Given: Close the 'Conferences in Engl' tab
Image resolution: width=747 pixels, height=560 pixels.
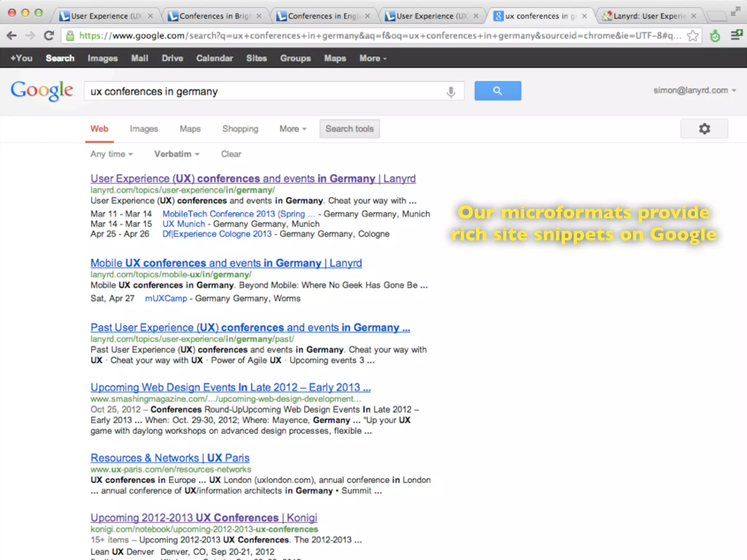Looking at the screenshot, I should [x=367, y=16].
